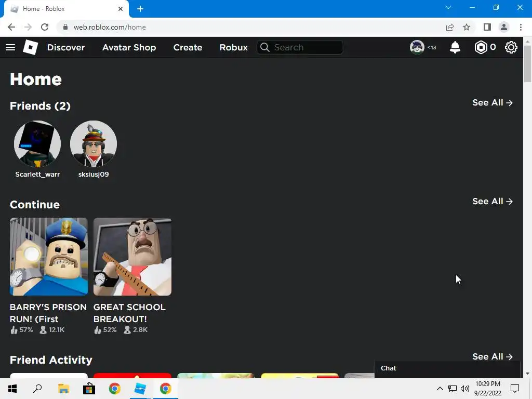Open the Chat panel

447,369
